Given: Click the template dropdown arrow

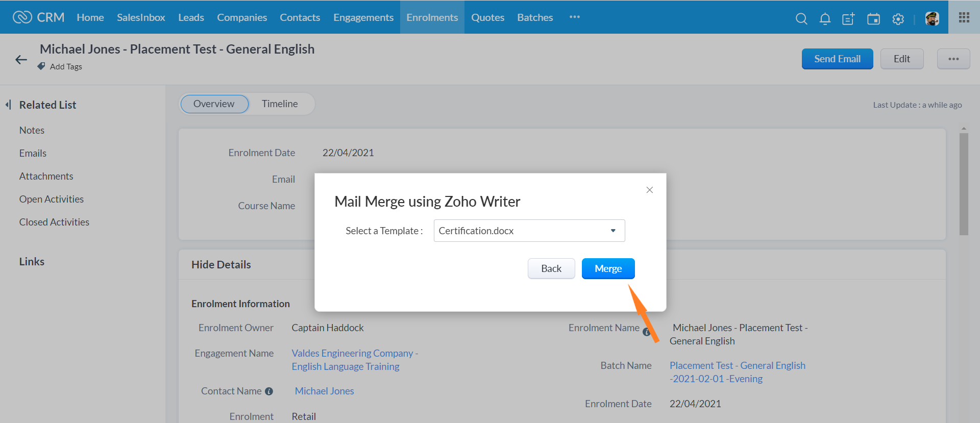Looking at the screenshot, I should tap(613, 231).
